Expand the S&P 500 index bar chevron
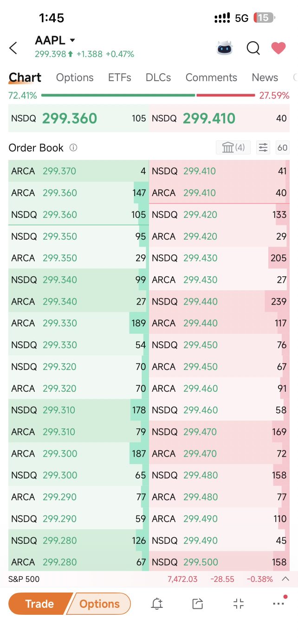This screenshot has width=298, height=644. (285, 579)
